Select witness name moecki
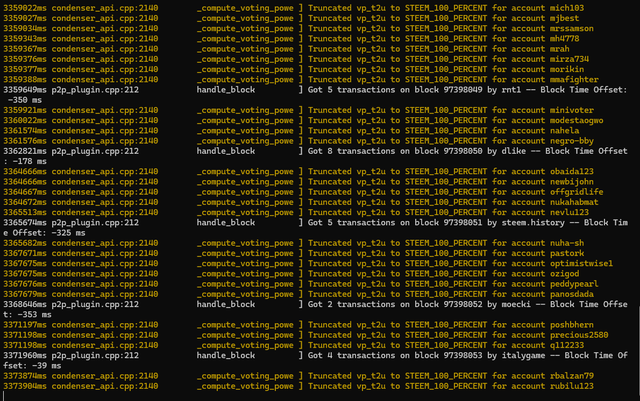Viewport: 640px width, 401px height. point(516,304)
